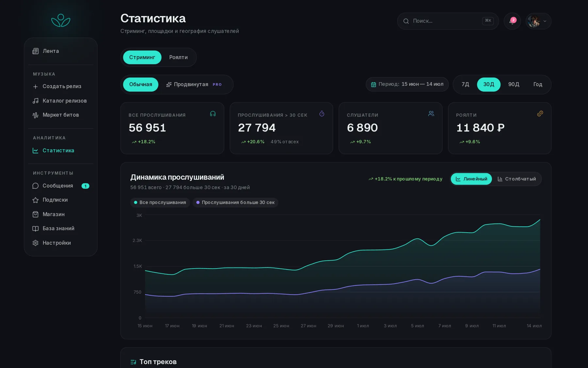Click the bag icon for Магазин

pos(36,214)
